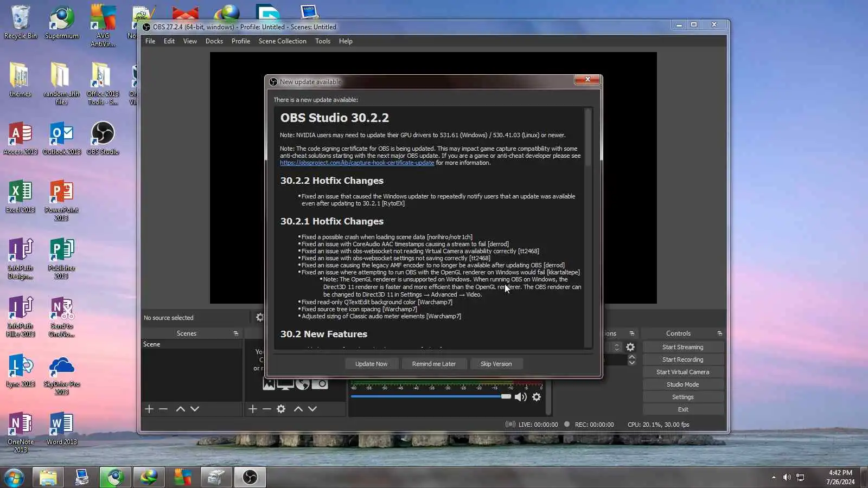The image size is (868, 488).
Task: Click Start Streaming in Controls dock
Action: point(683,347)
